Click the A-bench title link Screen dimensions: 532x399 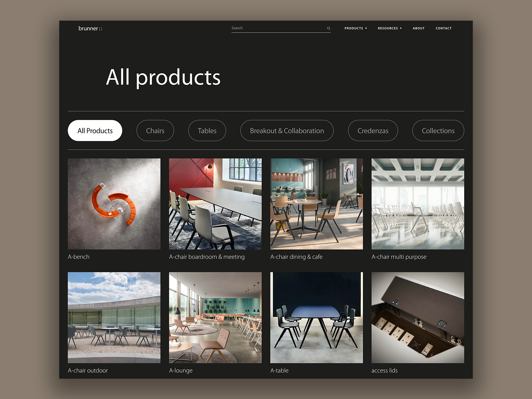click(78, 257)
